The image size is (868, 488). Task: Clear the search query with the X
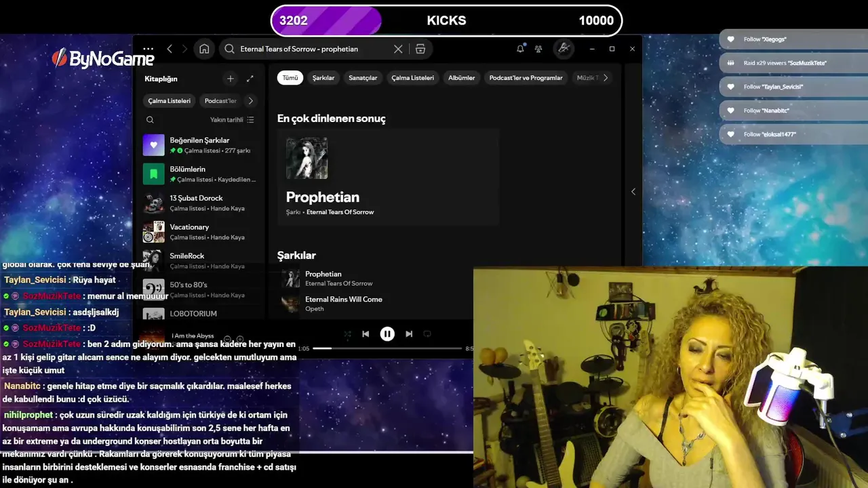(x=398, y=49)
